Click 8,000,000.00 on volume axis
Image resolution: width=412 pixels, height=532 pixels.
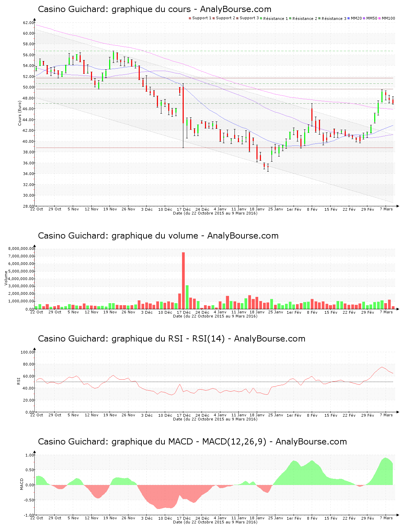coord(21,249)
